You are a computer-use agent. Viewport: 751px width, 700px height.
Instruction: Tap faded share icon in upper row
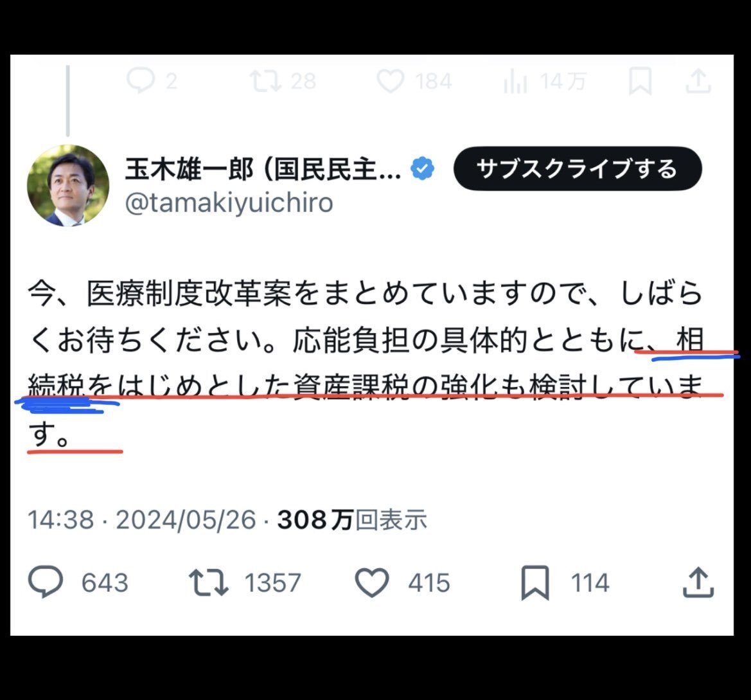tap(698, 80)
